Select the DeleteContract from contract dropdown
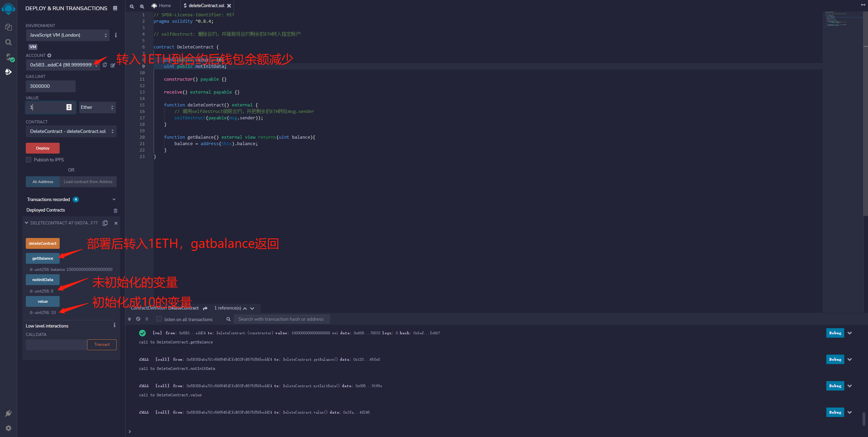Image resolution: width=868 pixels, height=437 pixels. [71, 131]
